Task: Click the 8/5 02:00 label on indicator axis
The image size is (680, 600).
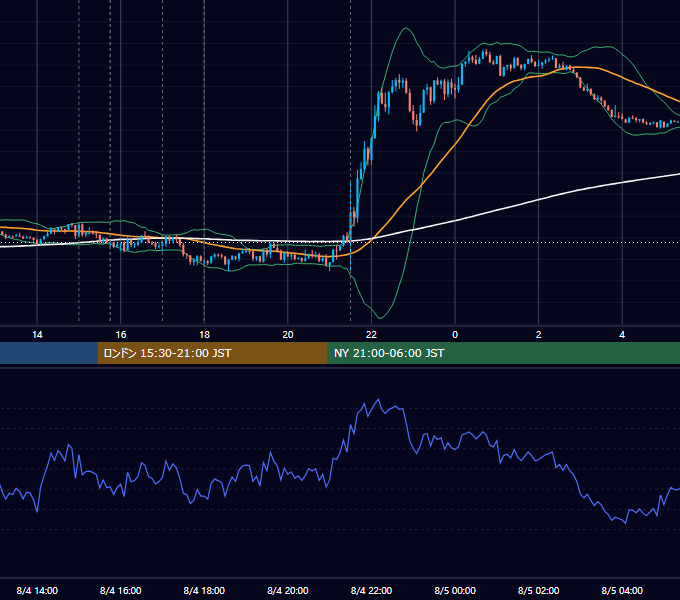Action: pos(539,590)
